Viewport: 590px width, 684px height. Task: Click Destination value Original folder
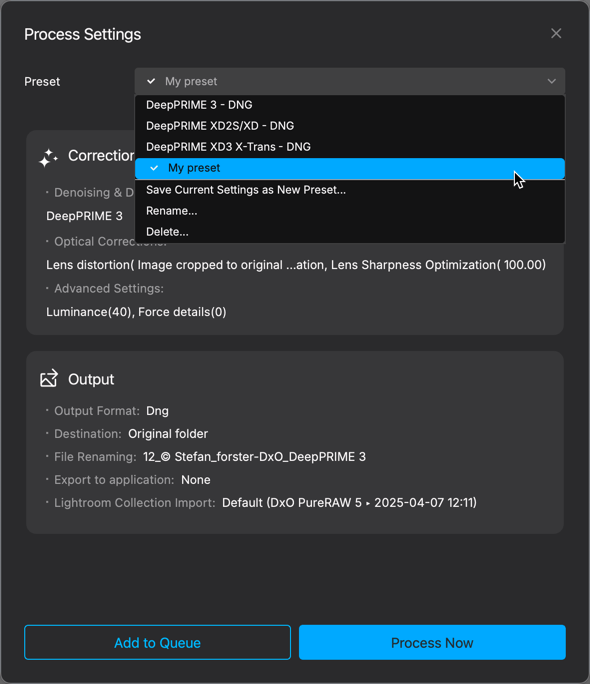point(168,434)
